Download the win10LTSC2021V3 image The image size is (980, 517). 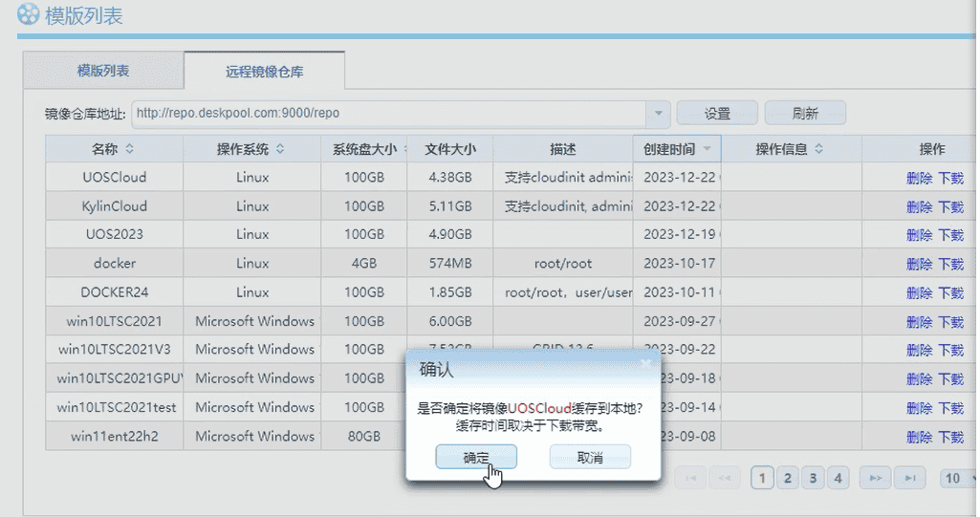tap(950, 350)
